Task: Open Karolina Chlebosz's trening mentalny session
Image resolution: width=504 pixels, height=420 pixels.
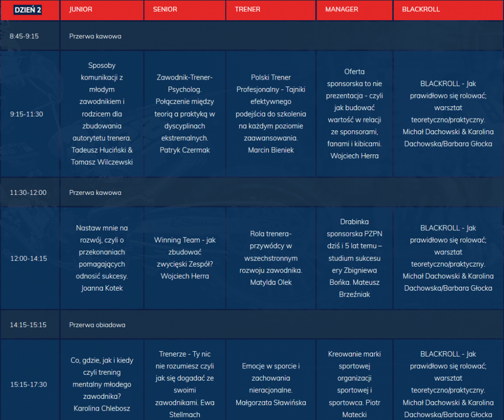Action: pyautogui.click(x=102, y=384)
